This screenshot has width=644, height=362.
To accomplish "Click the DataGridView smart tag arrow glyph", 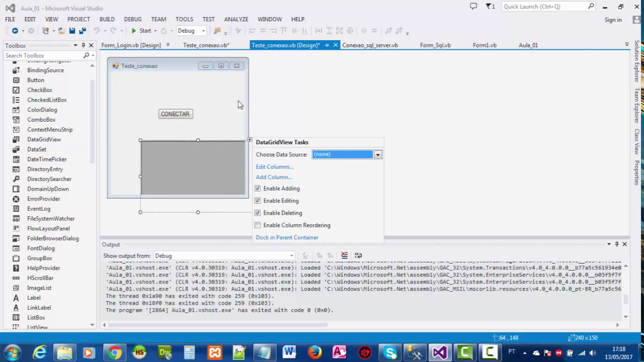I will [x=250, y=140].
